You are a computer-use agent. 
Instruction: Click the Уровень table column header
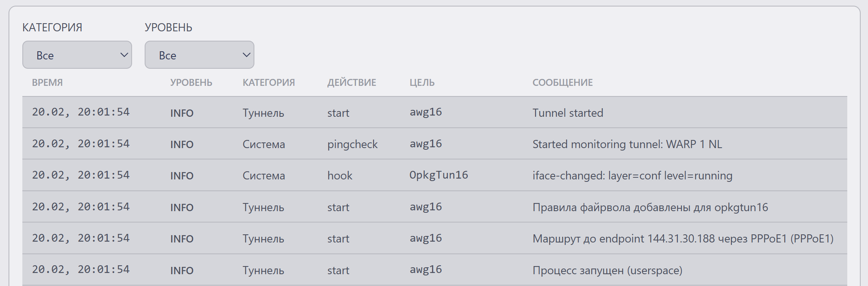191,83
